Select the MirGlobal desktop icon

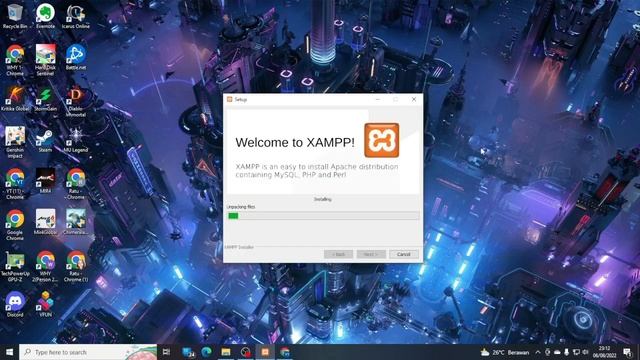click(45, 222)
